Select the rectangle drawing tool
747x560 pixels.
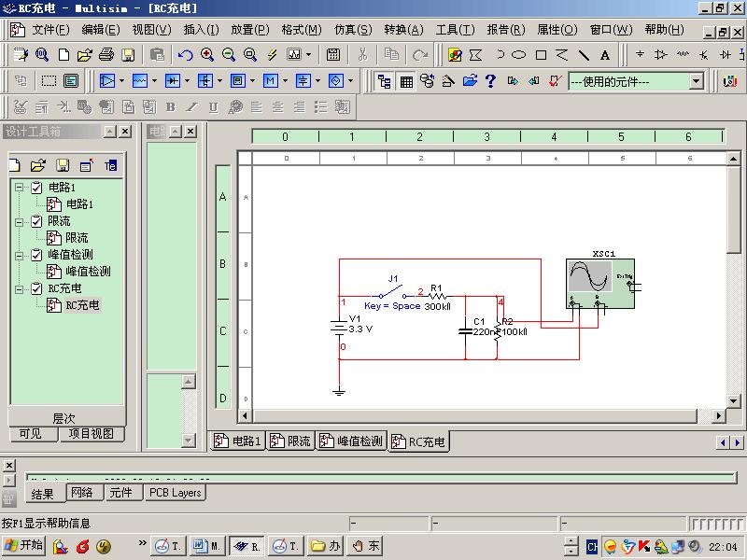coord(541,55)
